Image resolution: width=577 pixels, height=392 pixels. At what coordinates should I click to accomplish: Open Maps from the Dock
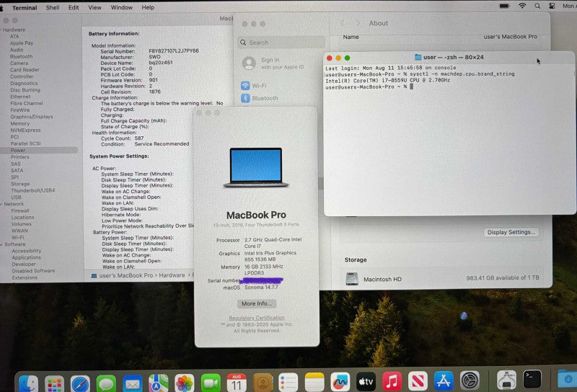coord(158,383)
